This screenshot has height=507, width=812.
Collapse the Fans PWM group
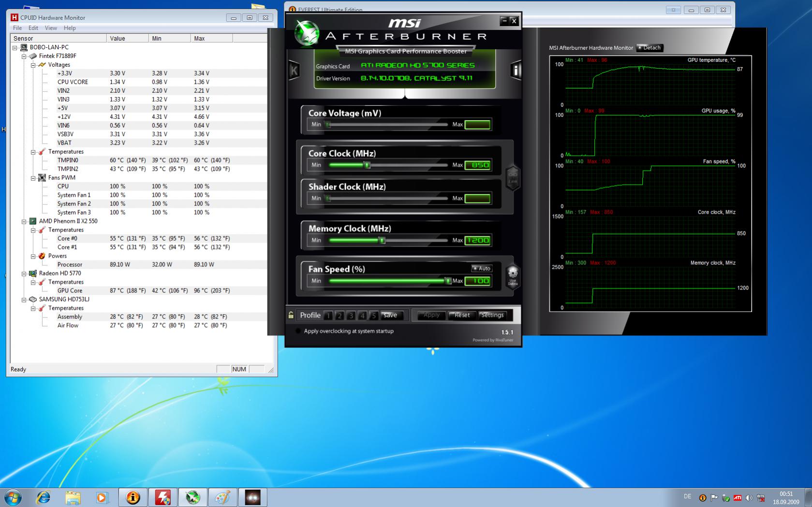coord(33,178)
